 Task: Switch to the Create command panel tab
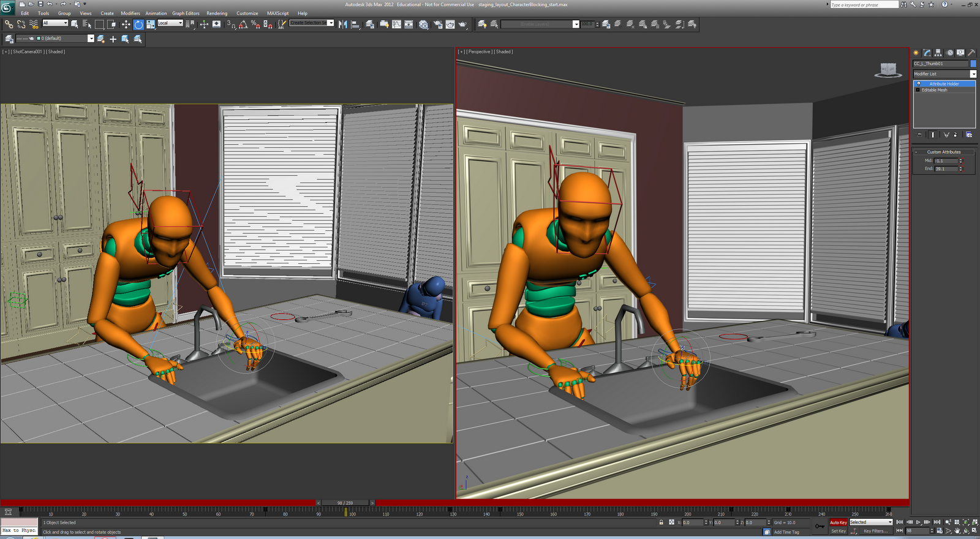[x=916, y=53]
